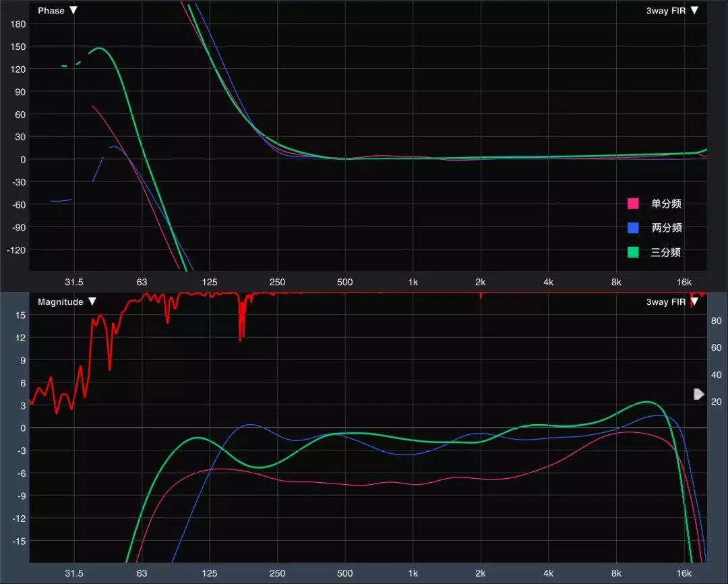Click the white triangle beside Phase title
This screenshot has width=728, height=584.
pyautogui.click(x=73, y=11)
